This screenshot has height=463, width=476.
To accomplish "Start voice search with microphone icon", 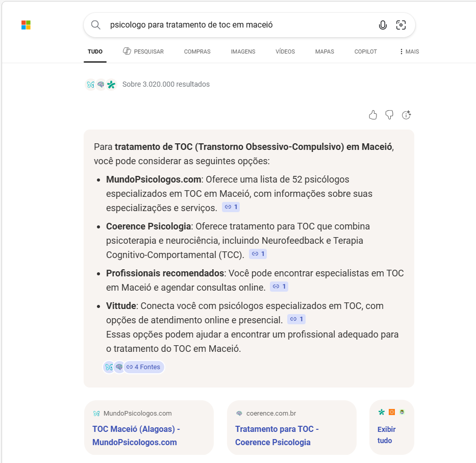I will (x=383, y=25).
